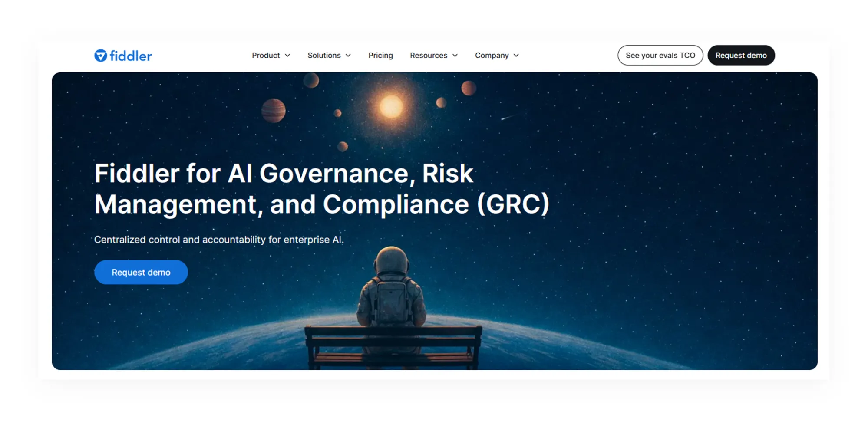
Task: Click the See your evals TCO button
Action: (660, 56)
